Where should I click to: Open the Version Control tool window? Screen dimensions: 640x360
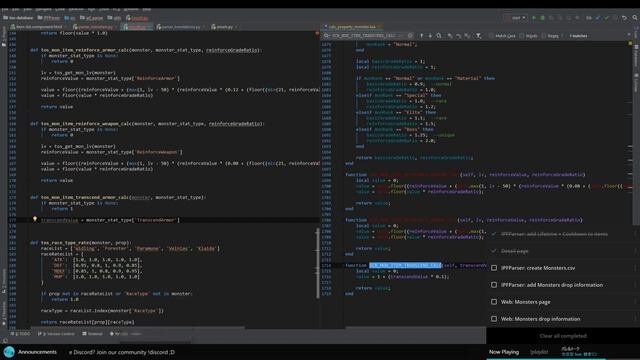coord(56,334)
